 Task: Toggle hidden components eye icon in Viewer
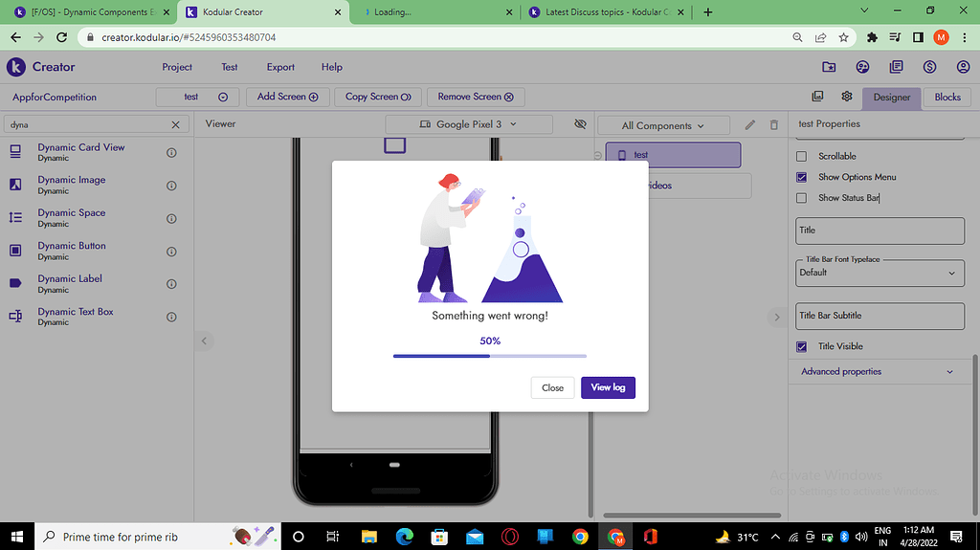click(x=580, y=124)
